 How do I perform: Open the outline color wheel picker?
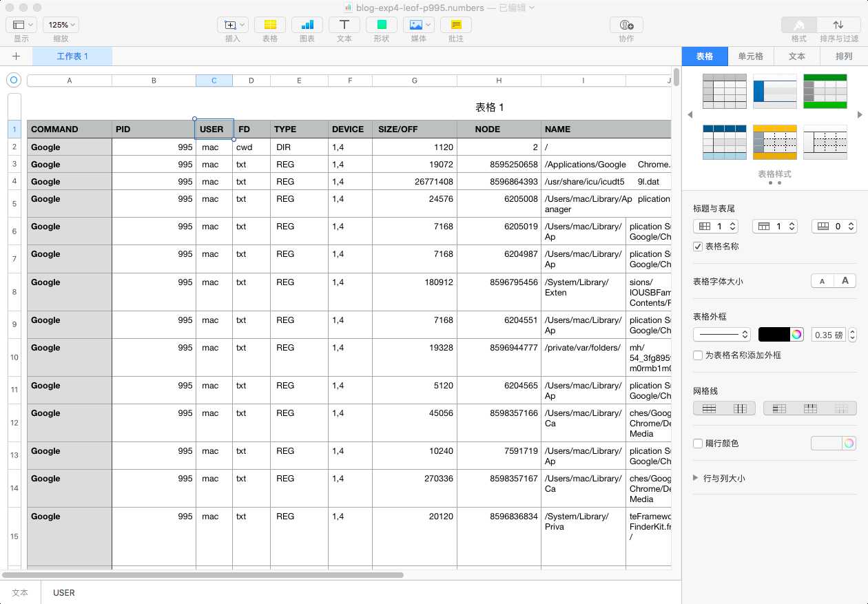[797, 335]
